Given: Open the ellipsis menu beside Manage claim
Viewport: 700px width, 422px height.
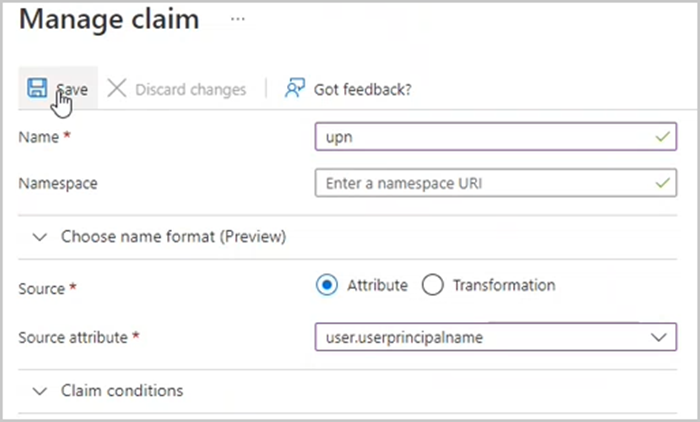Looking at the screenshot, I should pos(237,19).
